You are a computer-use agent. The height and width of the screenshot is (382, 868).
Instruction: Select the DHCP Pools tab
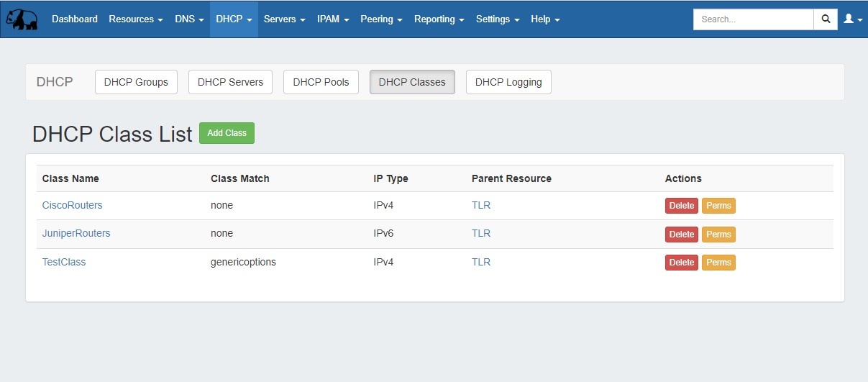tap(321, 82)
